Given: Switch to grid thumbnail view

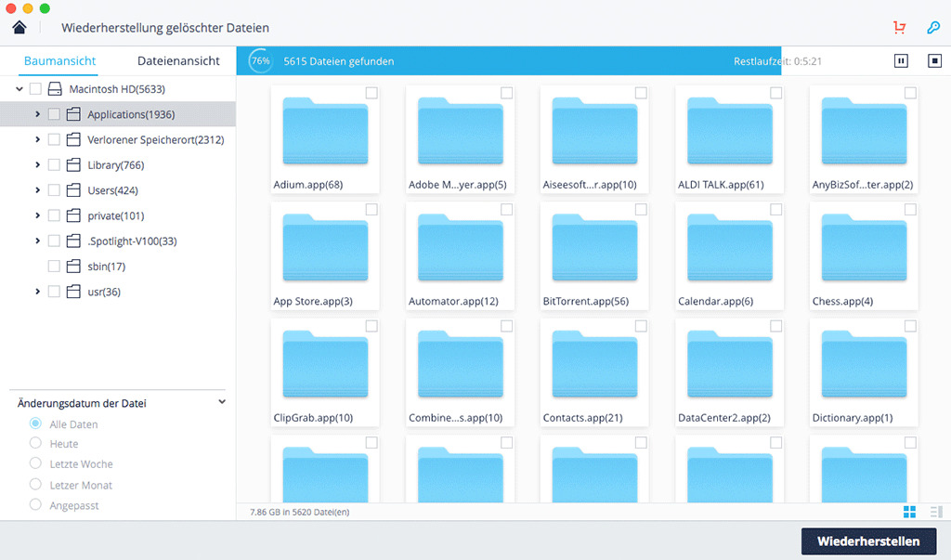Looking at the screenshot, I should pos(910,512).
